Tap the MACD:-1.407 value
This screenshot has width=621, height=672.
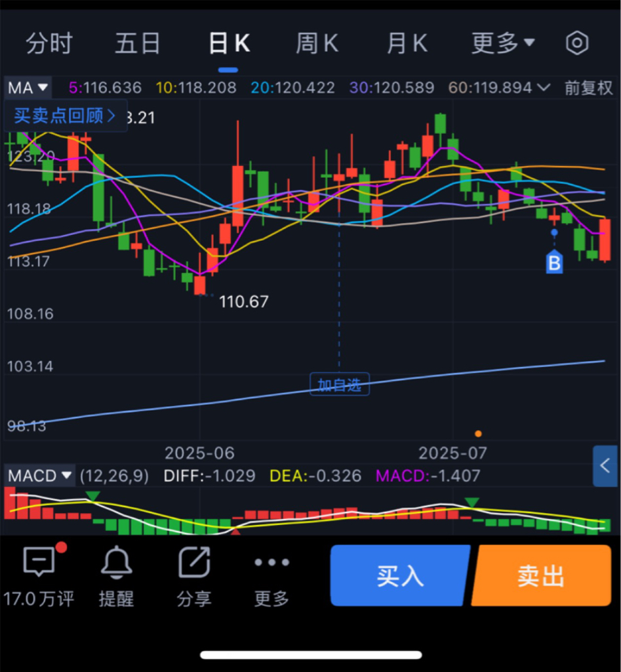(x=428, y=476)
